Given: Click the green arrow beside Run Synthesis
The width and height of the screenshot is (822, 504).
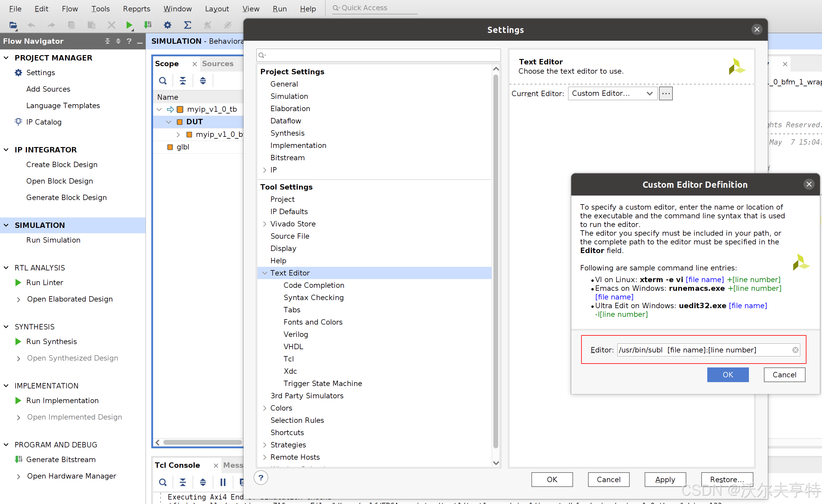Looking at the screenshot, I should tap(18, 341).
